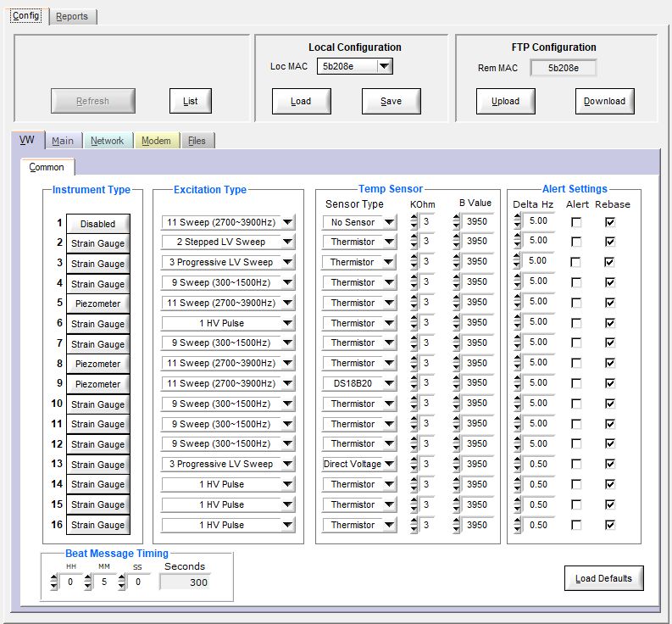Screen dimensions: 672x624
Task: Click the Seconds total field showing 300
Action: (185, 582)
